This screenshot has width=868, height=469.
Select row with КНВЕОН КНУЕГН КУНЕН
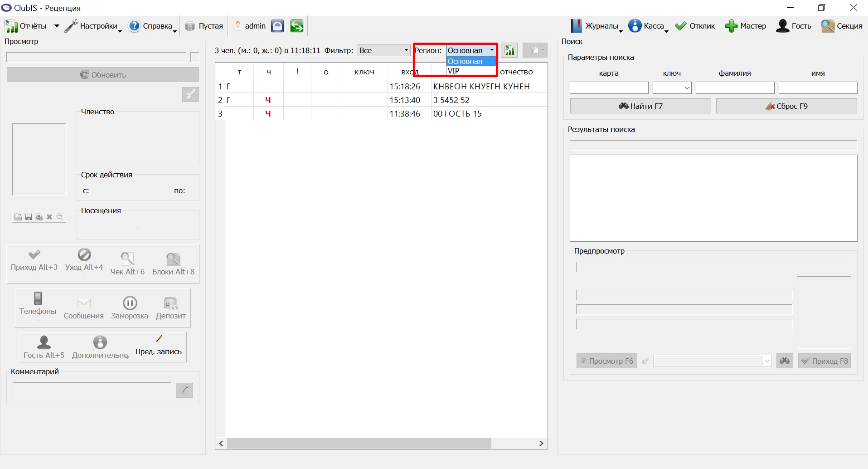tap(382, 86)
